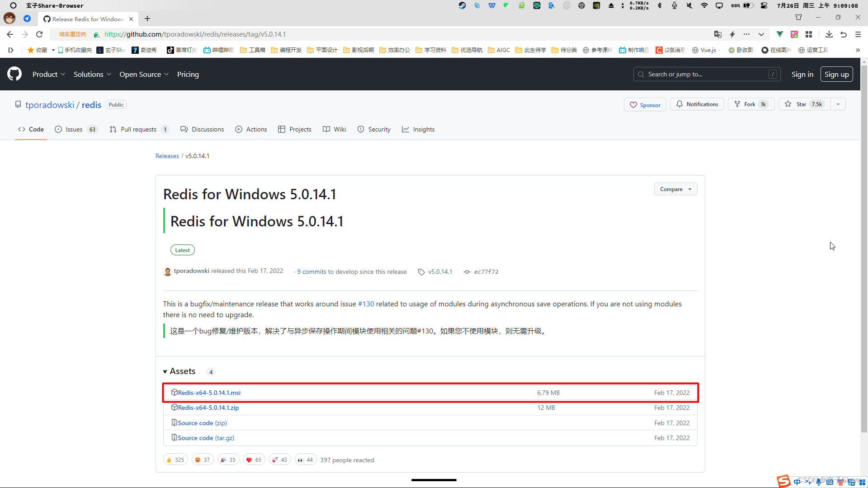This screenshot has width=868, height=488.
Task: Click the Search or jump to field
Action: [x=707, y=74]
